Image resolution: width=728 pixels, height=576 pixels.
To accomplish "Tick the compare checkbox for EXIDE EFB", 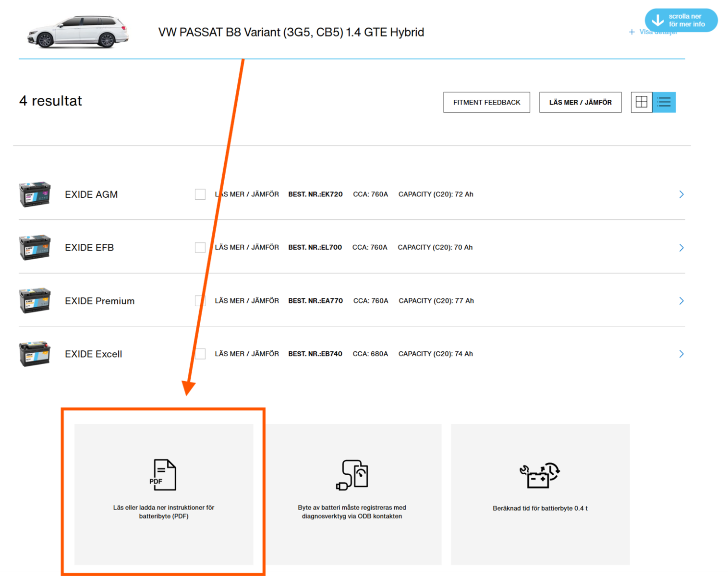I will (x=200, y=248).
